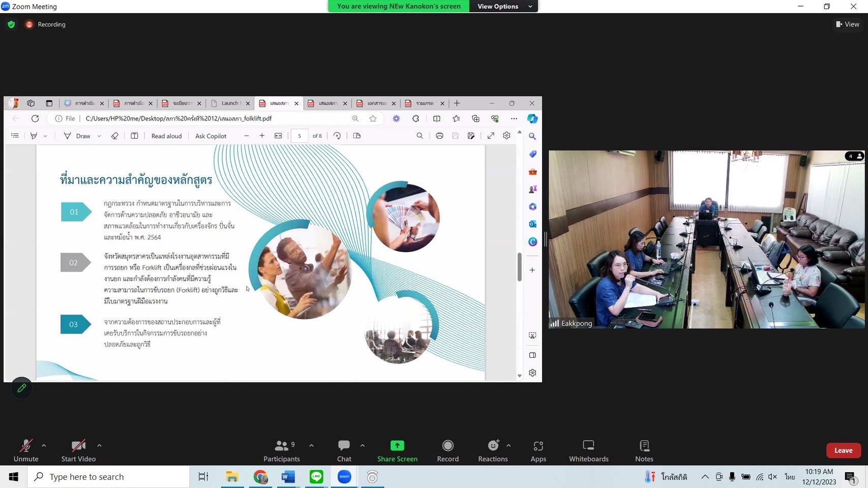The height and width of the screenshot is (488, 868).
Task: Open the annotation pencil tool
Action: (21, 388)
